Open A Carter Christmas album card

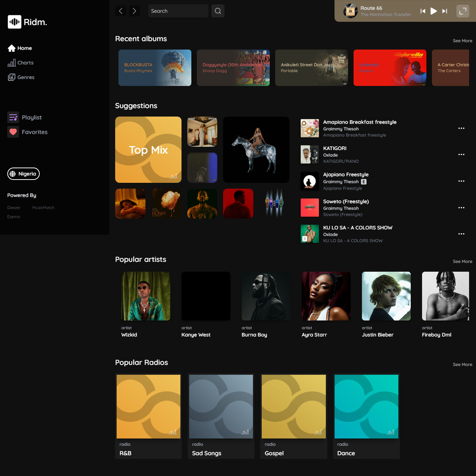[450, 68]
